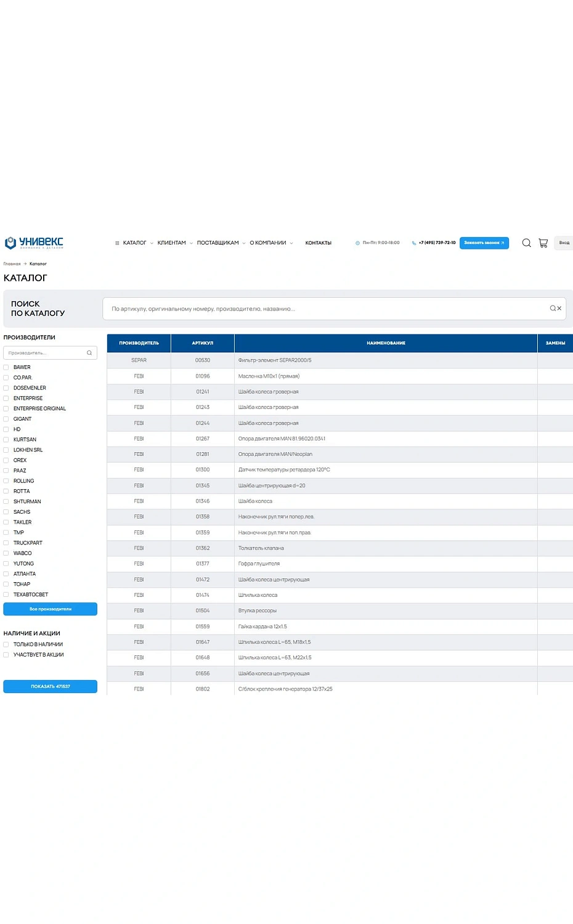Click Фильтр-элемент SEPAR2000/5 row name

tap(275, 360)
